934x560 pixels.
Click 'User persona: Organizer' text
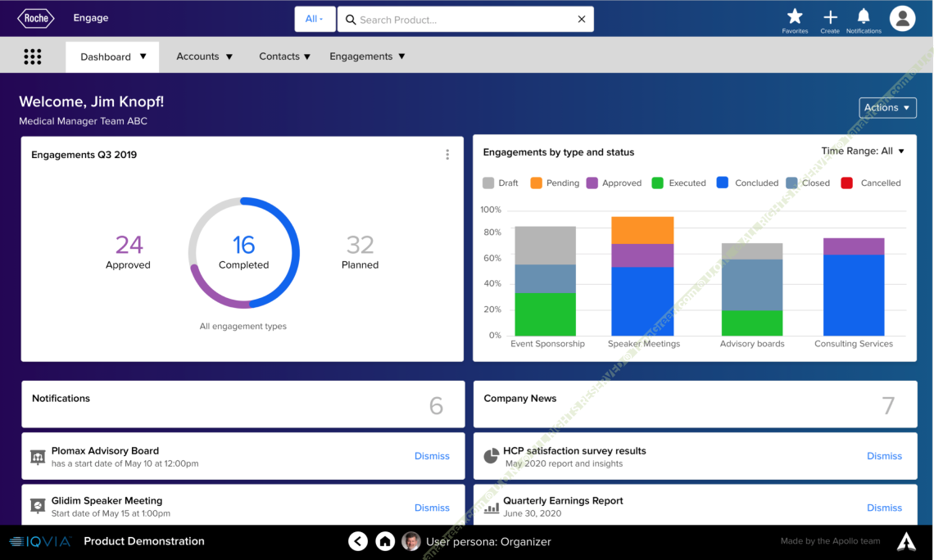pos(488,541)
